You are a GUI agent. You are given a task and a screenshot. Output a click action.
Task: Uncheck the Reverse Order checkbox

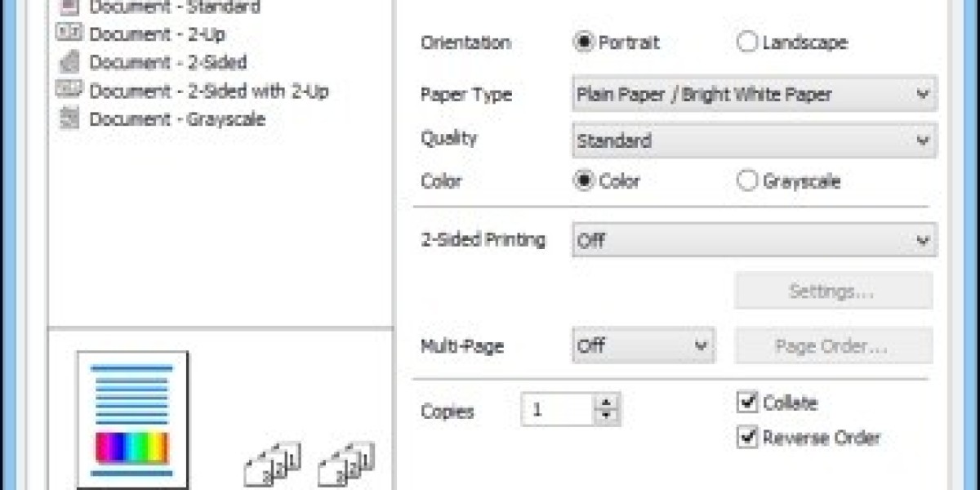[x=746, y=437]
